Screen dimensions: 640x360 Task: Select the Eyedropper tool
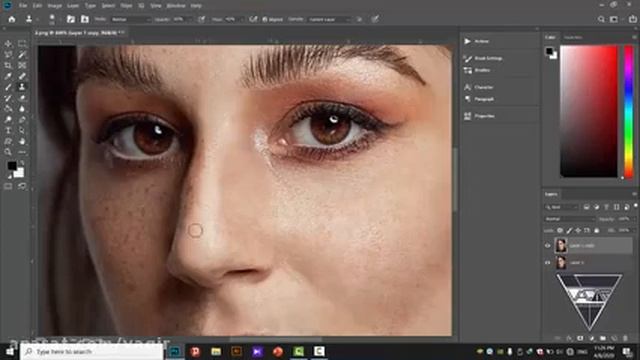click(8, 76)
